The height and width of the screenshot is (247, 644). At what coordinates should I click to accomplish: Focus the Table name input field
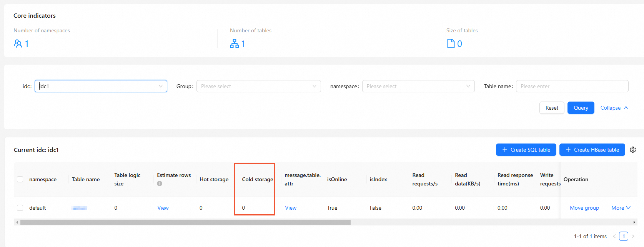click(572, 86)
